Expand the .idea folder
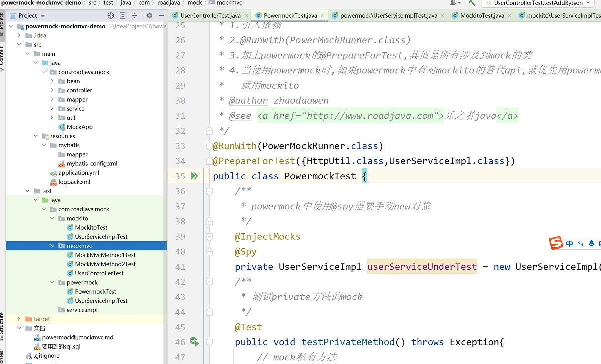The height and width of the screenshot is (364, 601). pos(20,35)
